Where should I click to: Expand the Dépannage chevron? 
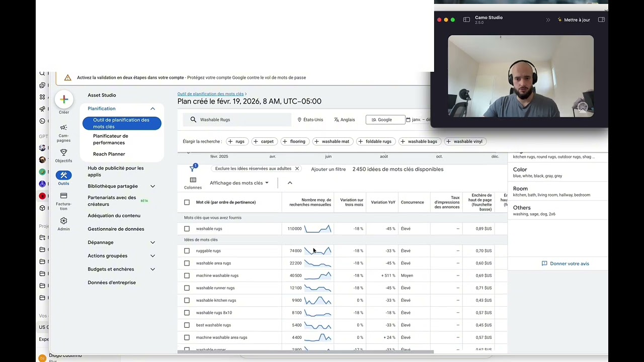(152, 242)
